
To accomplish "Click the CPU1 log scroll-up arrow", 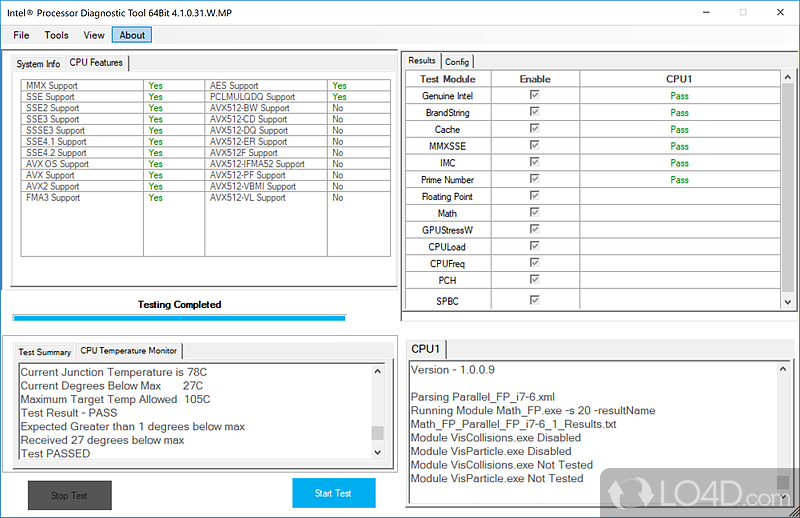I will (783, 368).
